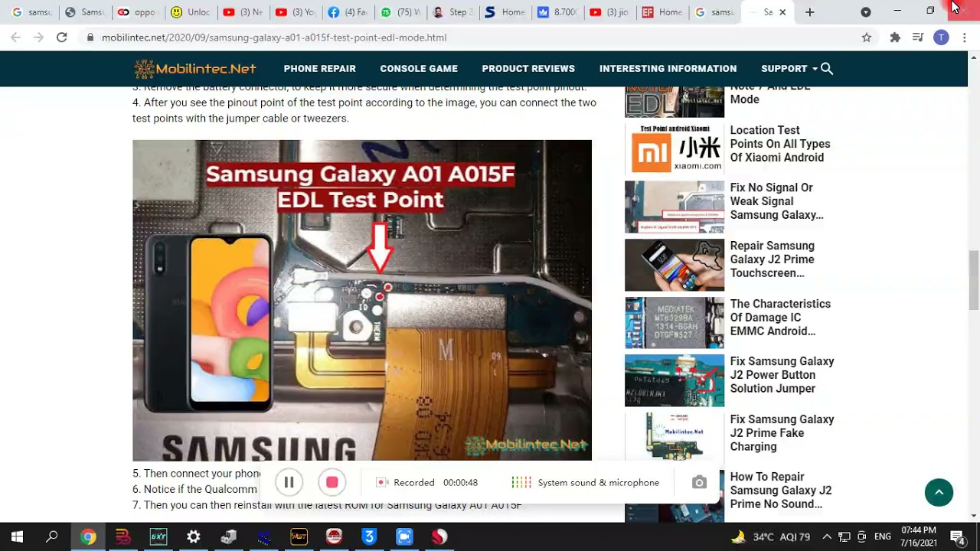This screenshot has height=551, width=980.
Task: Switch ENG input language indicator
Action: click(x=882, y=536)
